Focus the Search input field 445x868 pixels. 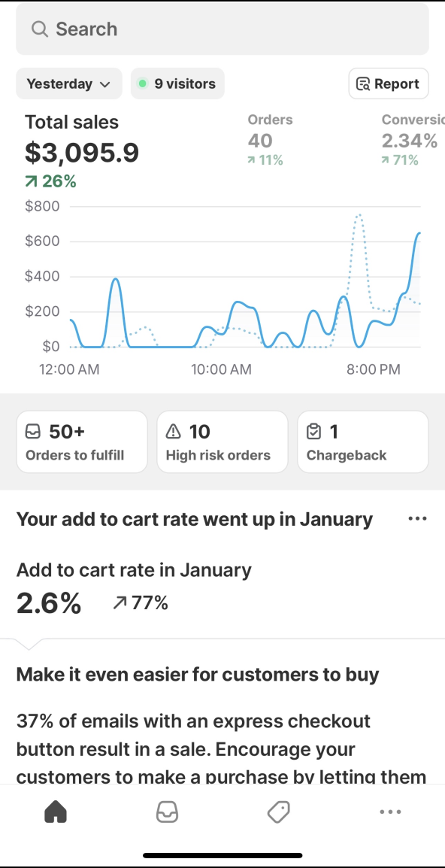click(222, 29)
